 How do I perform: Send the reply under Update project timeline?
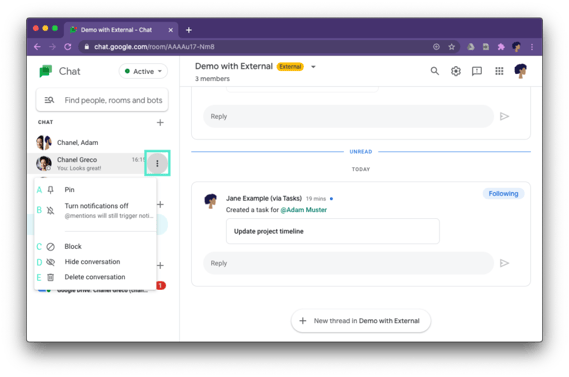click(x=504, y=263)
